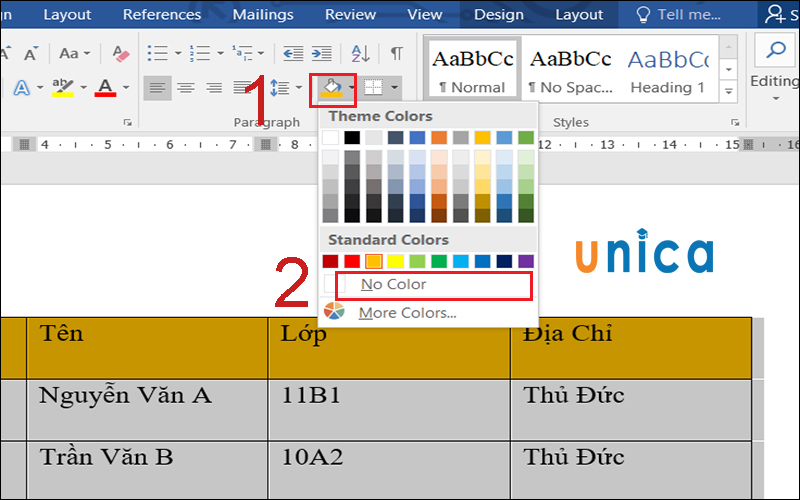Click the Shrink Font icon
The image size is (800, 500).
[31, 53]
